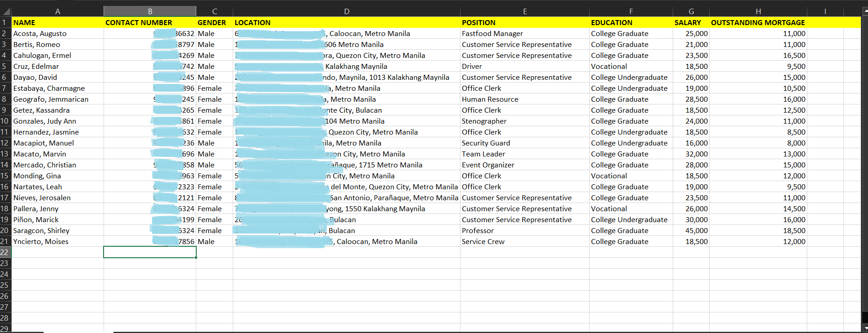Click the mortgage value 18,500 in Saragcon's row
The height and width of the screenshot is (333, 868).
pos(758,230)
